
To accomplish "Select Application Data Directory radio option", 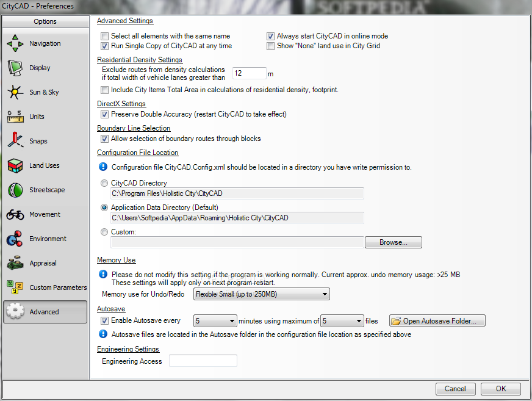I will tap(104, 208).
